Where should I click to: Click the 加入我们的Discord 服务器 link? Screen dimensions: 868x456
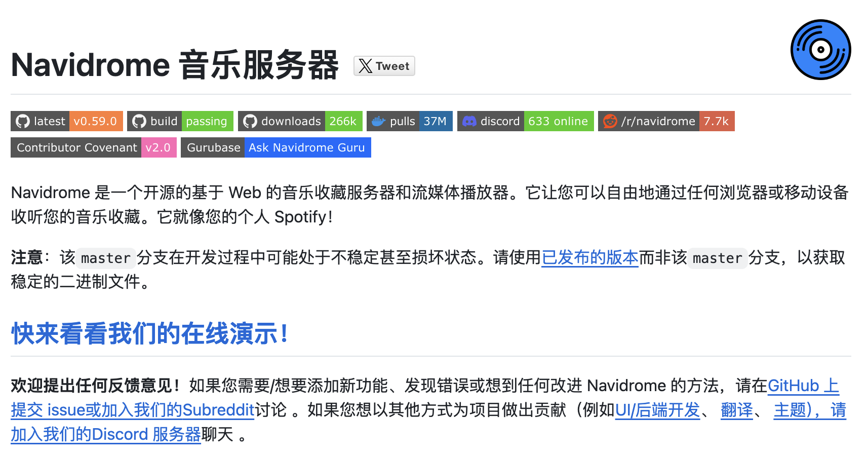click(106, 435)
